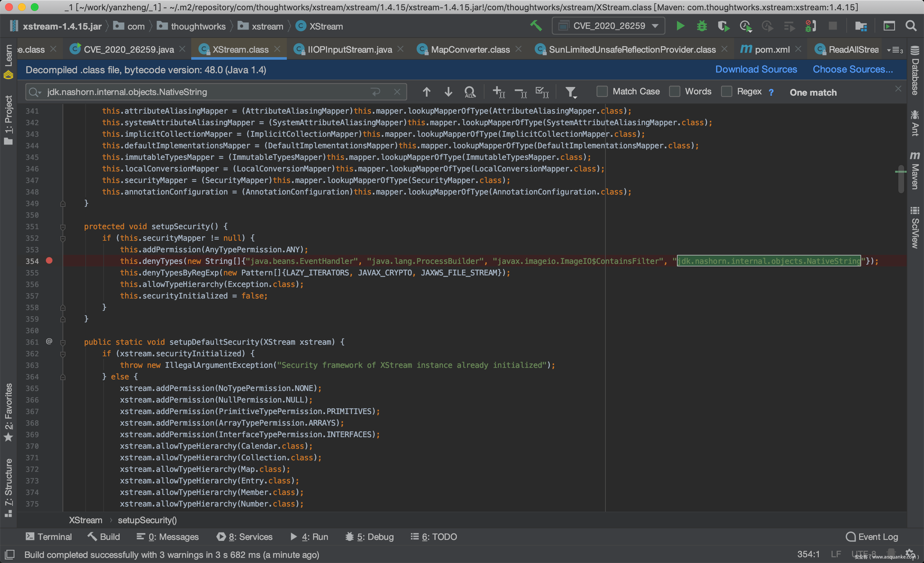Click the breakpoint on line 354
924x563 pixels.
coord(49,261)
